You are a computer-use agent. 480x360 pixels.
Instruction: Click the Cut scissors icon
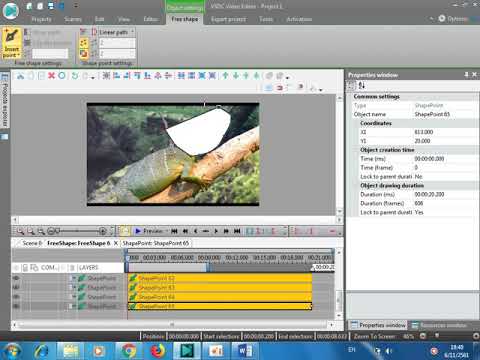point(20,76)
